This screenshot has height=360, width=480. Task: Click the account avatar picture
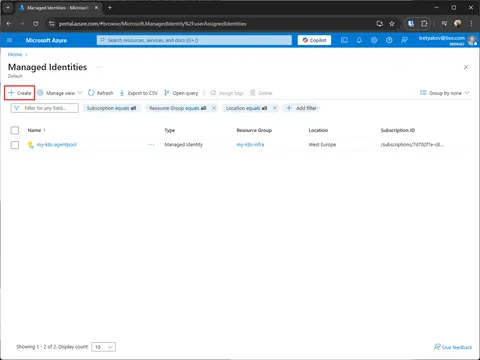coord(472,40)
